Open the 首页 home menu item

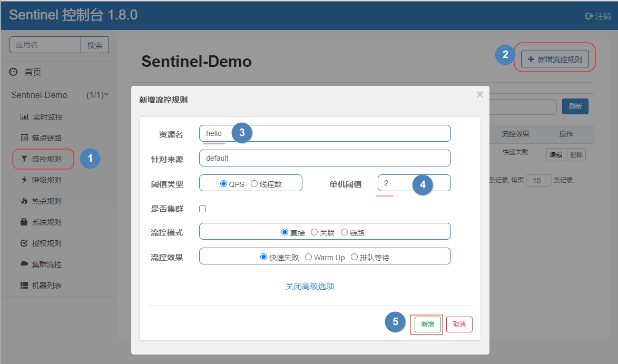click(x=33, y=72)
